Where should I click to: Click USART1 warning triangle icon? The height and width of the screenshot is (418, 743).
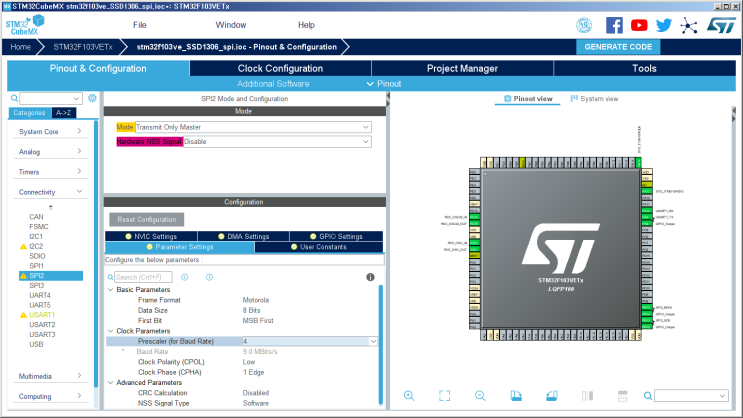(23, 315)
